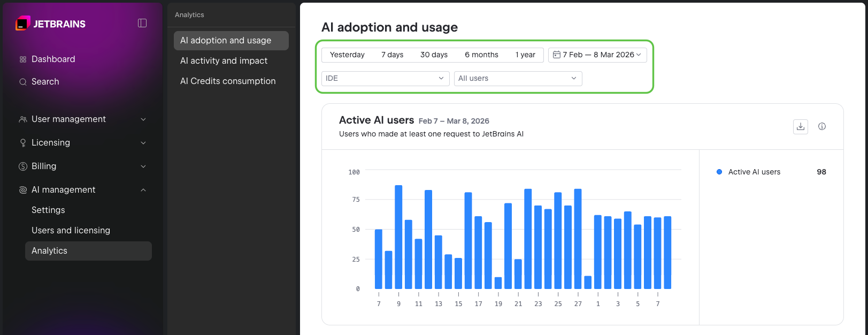Viewport: 868px width, 335px height.
Task: Go to Users and licensing
Action: [71, 231]
